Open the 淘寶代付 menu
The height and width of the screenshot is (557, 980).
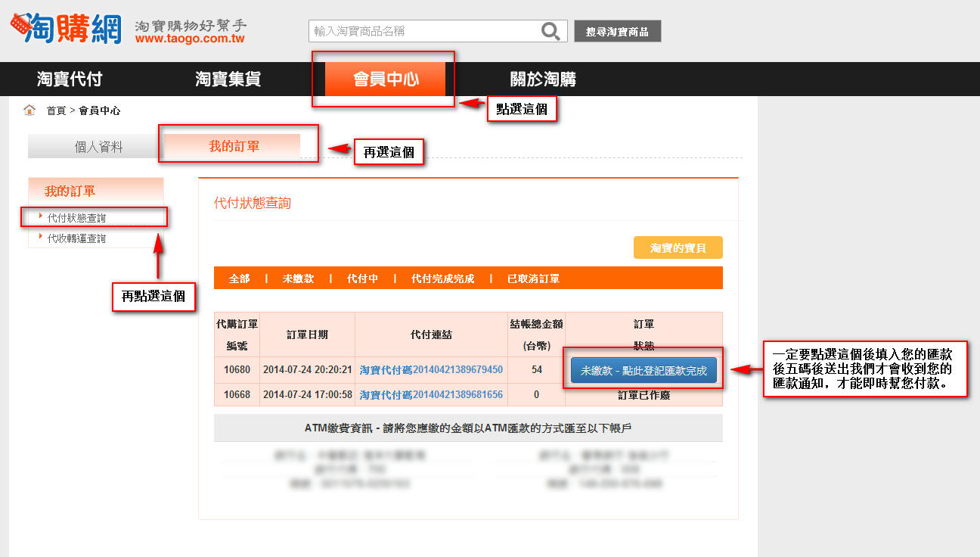pos(70,79)
